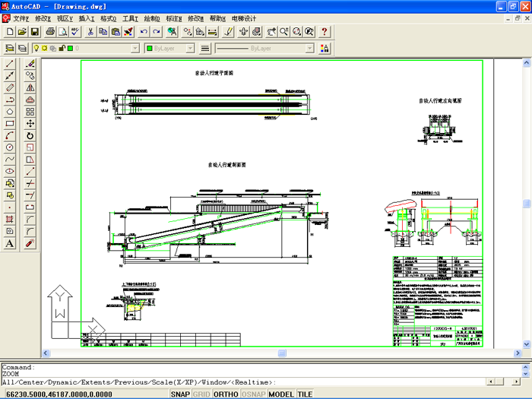Enable GRID display in status bar

pyautogui.click(x=201, y=394)
